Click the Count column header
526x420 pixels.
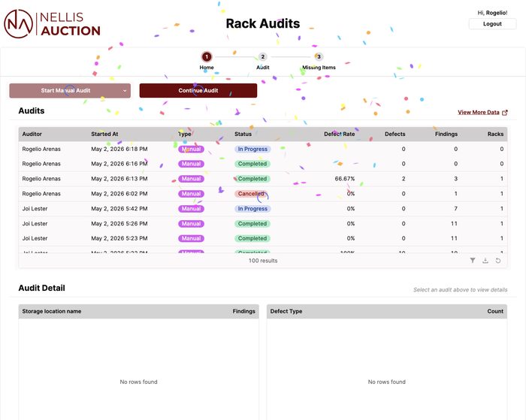tap(495, 311)
